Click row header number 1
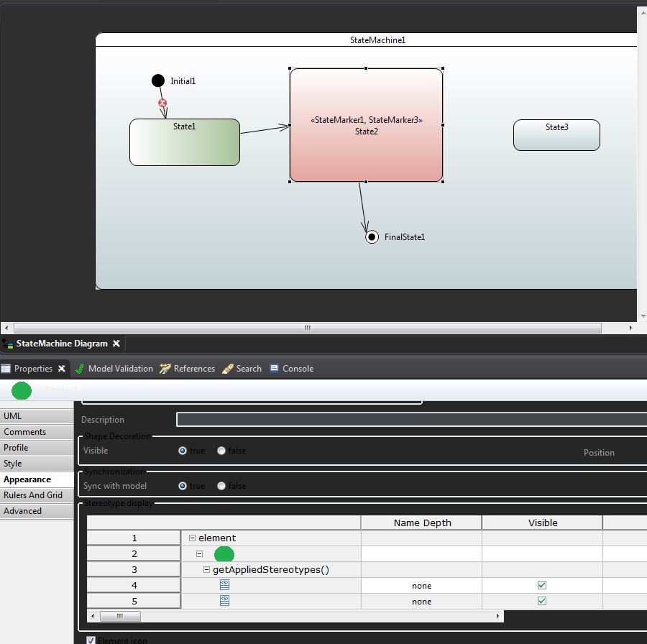Screen dimensions: 647x644 (134, 538)
